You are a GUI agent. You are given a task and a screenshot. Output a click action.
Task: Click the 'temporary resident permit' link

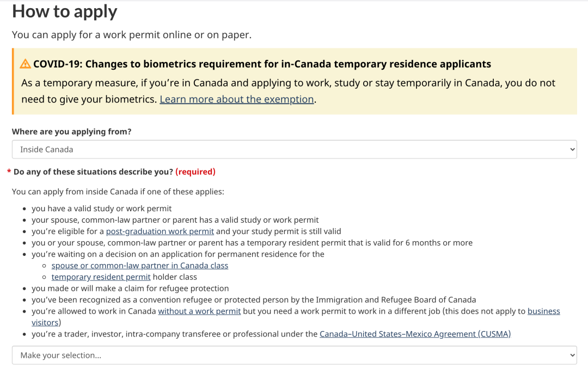[101, 277]
